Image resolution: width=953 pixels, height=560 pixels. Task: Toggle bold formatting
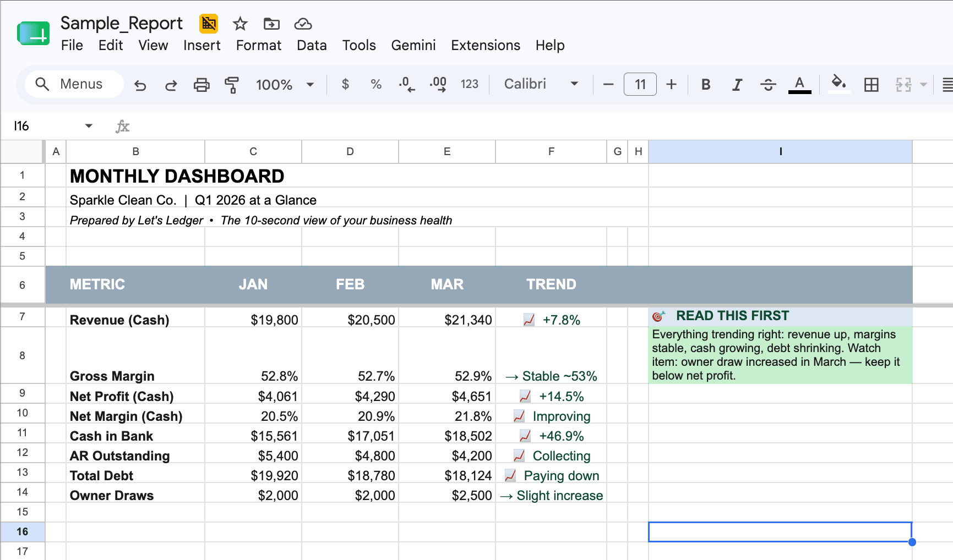tap(706, 84)
